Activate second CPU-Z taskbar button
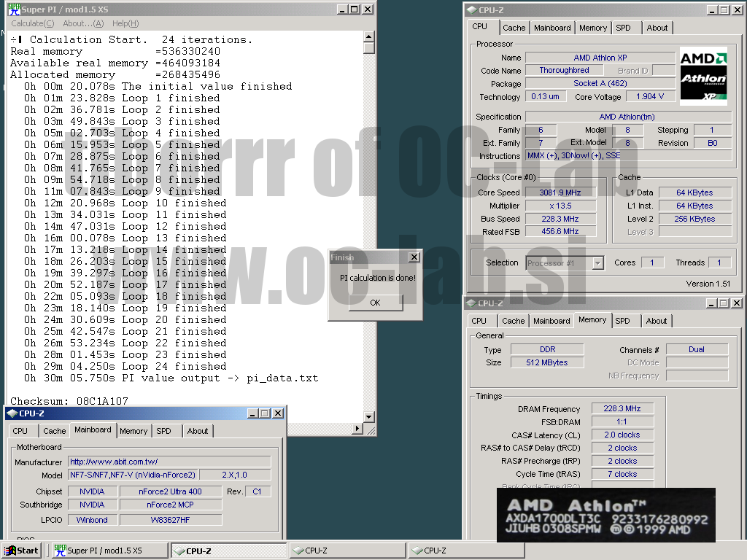 coord(347,551)
